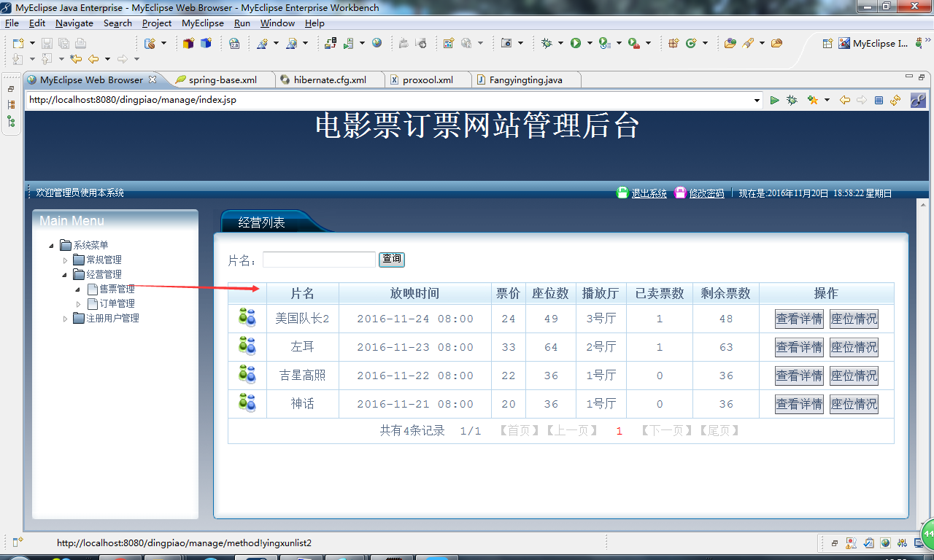Select 订单管理 in the menu tree
This screenshot has height=560, width=934.
click(x=117, y=303)
